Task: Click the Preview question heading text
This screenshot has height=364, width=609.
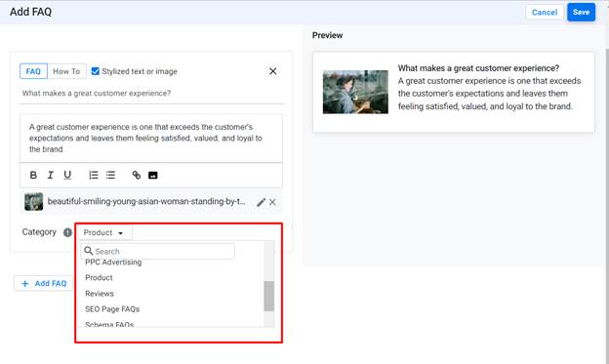Action: 478,68
